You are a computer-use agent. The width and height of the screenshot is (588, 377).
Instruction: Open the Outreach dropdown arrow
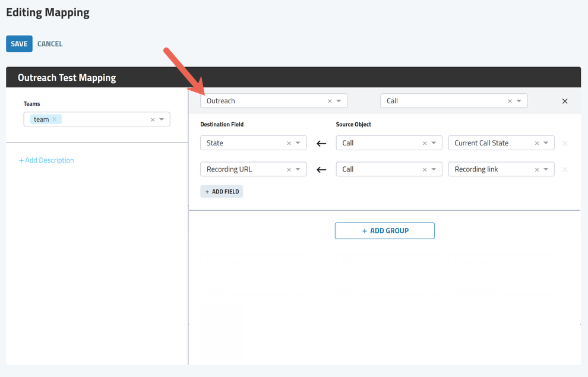pyautogui.click(x=339, y=101)
